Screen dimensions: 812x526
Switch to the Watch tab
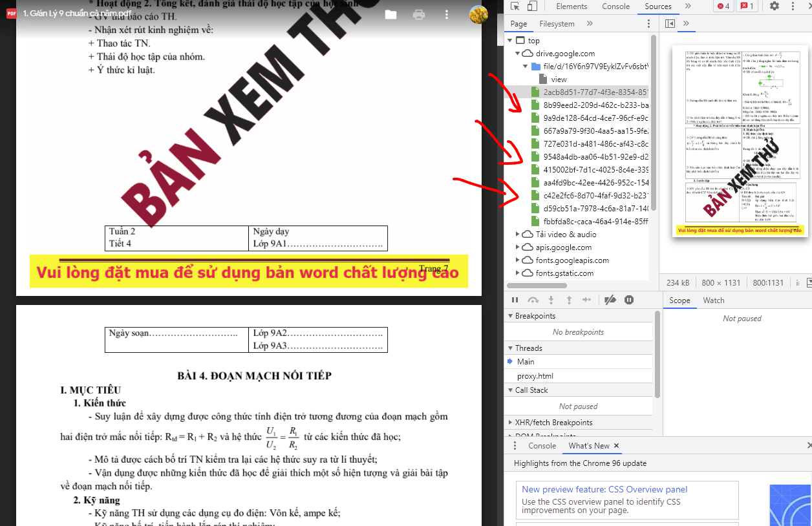tap(714, 300)
